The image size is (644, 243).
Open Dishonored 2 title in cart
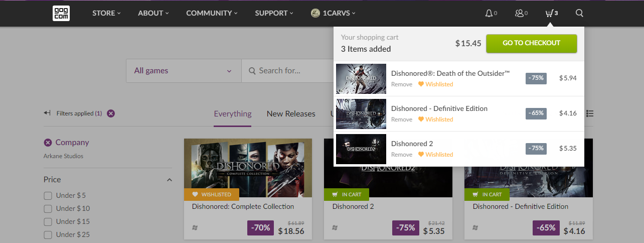pos(412,144)
